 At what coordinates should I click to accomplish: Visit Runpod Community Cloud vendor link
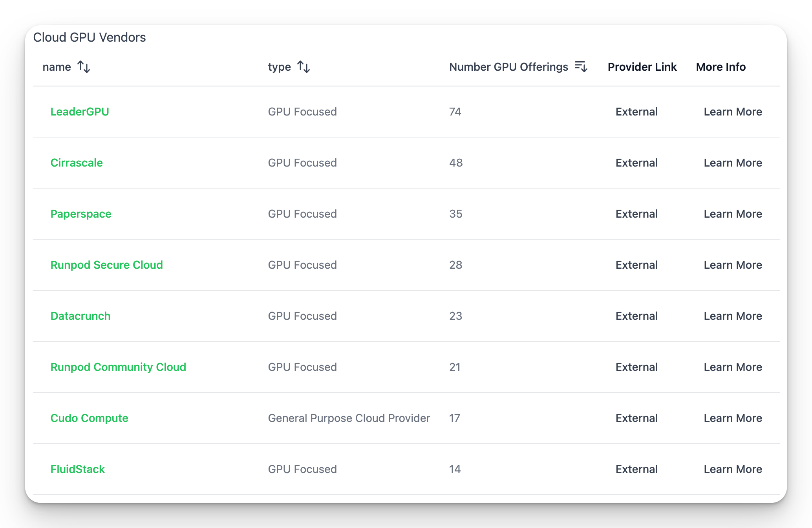click(x=118, y=367)
